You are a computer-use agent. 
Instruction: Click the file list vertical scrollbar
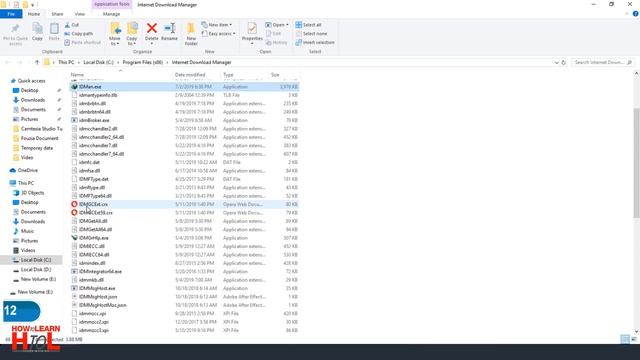point(636,163)
